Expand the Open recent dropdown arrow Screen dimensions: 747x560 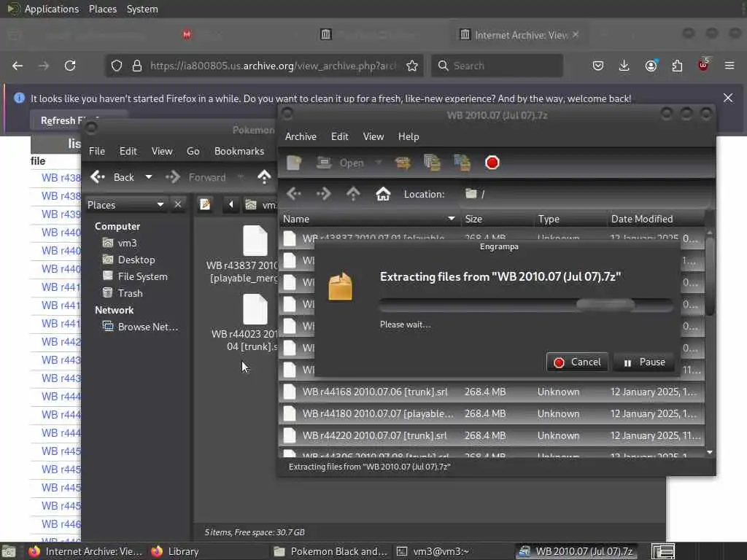click(x=379, y=163)
